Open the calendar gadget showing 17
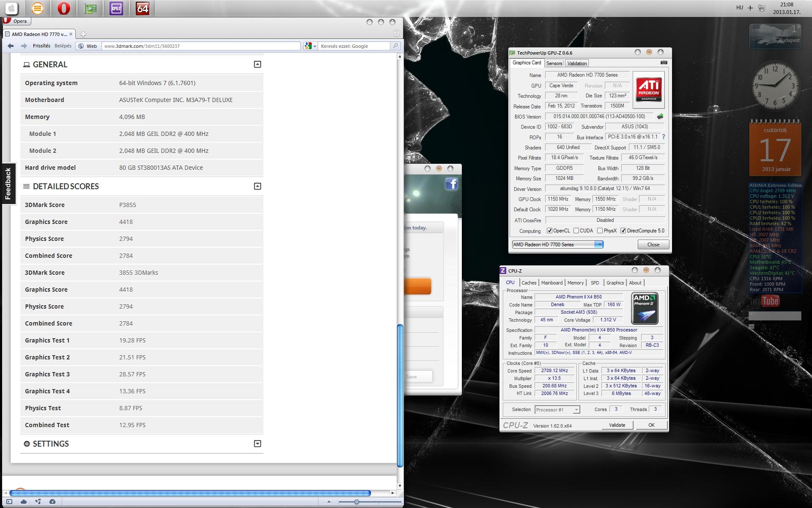812x508 pixels. click(x=775, y=148)
